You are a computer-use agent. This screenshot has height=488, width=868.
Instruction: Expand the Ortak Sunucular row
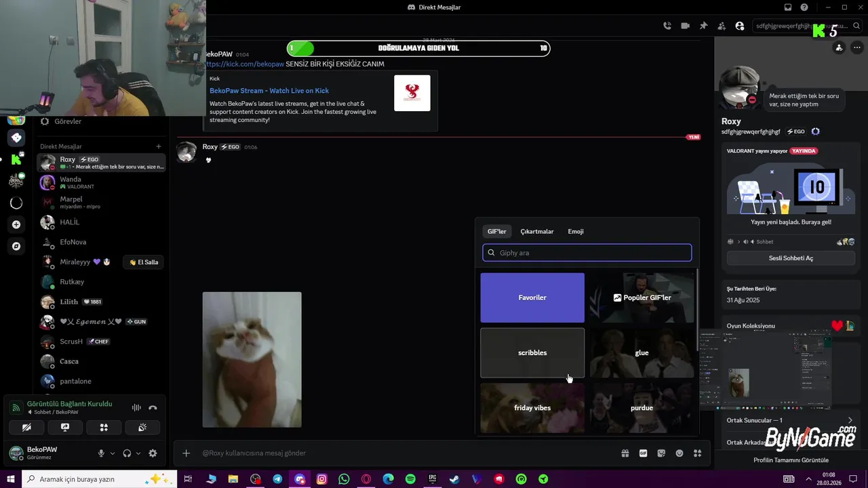(x=791, y=420)
